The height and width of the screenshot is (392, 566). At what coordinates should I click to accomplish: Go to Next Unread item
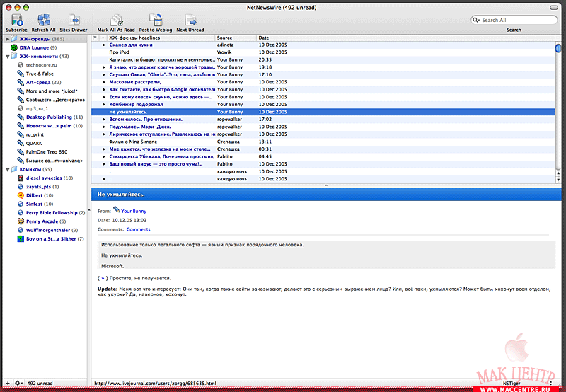click(x=190, y=21)
